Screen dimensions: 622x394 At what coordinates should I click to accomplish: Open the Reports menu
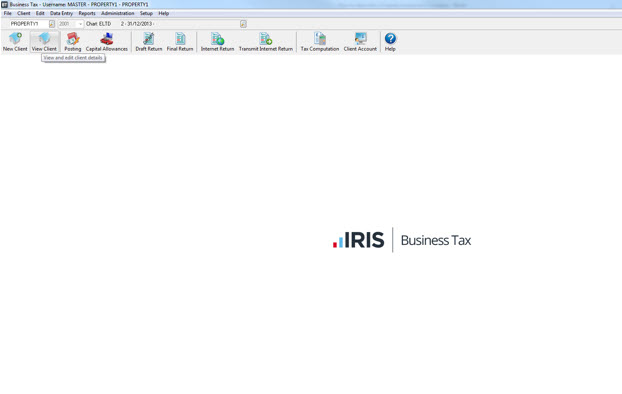tap(87, 13)
